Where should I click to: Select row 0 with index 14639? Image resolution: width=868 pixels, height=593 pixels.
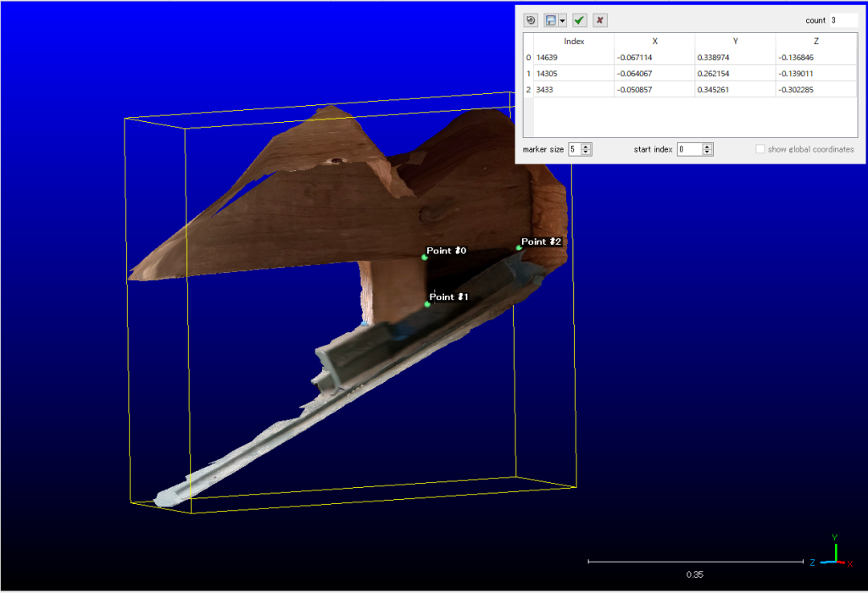tap(574, 58)
